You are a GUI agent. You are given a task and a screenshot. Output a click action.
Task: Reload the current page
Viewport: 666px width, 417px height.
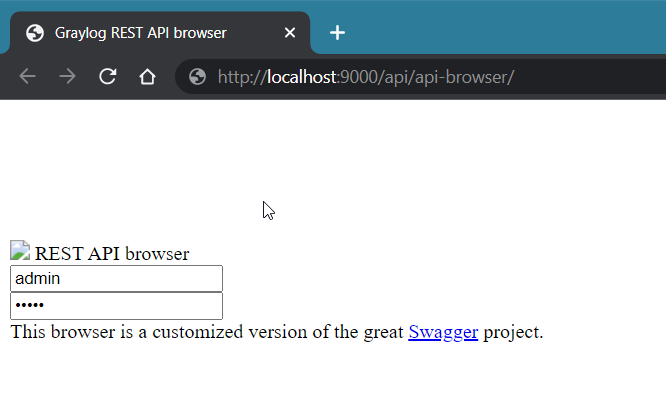(x=107, y=77)
